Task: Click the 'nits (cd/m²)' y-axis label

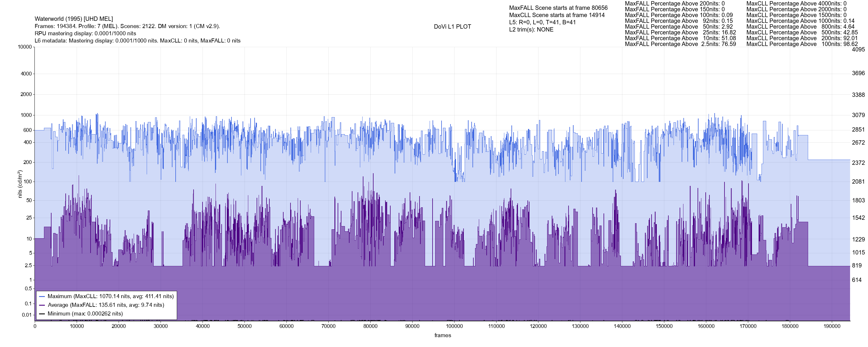Action: 20,184
